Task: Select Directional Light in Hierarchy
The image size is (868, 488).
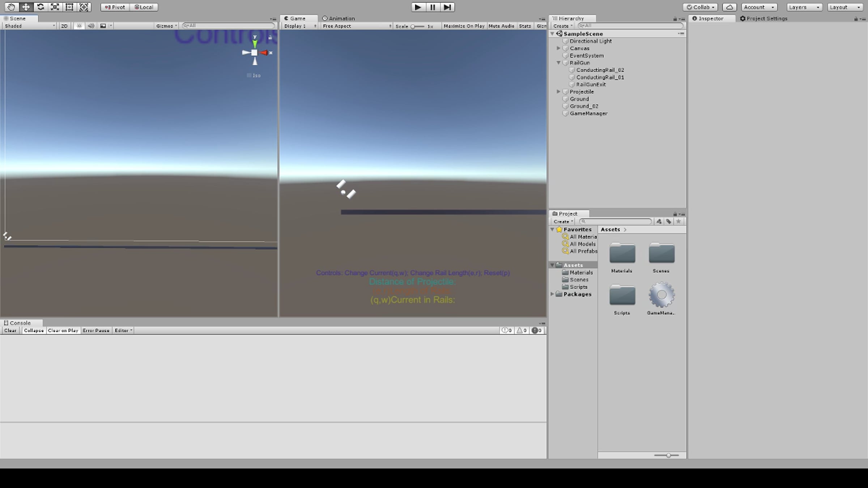Action: coord(590,41)
